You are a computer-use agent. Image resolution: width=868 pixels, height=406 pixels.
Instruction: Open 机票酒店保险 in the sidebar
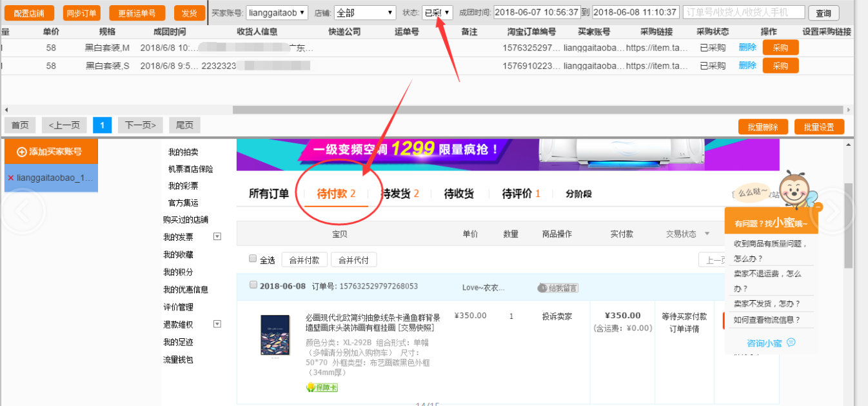coord(190,169)
